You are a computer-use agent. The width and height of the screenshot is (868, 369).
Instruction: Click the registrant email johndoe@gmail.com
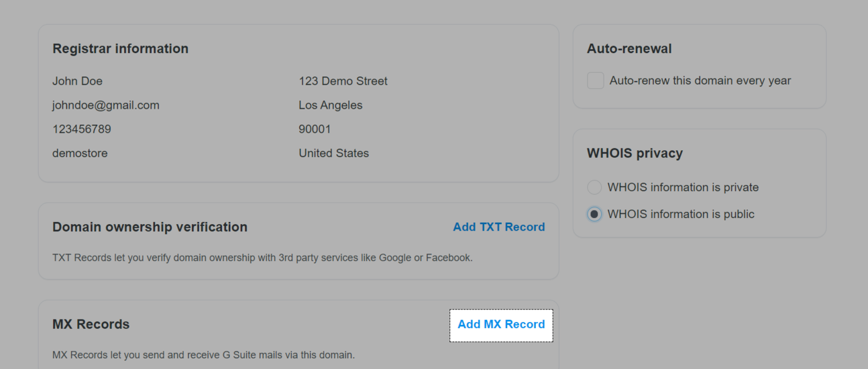tap(106, 105)
